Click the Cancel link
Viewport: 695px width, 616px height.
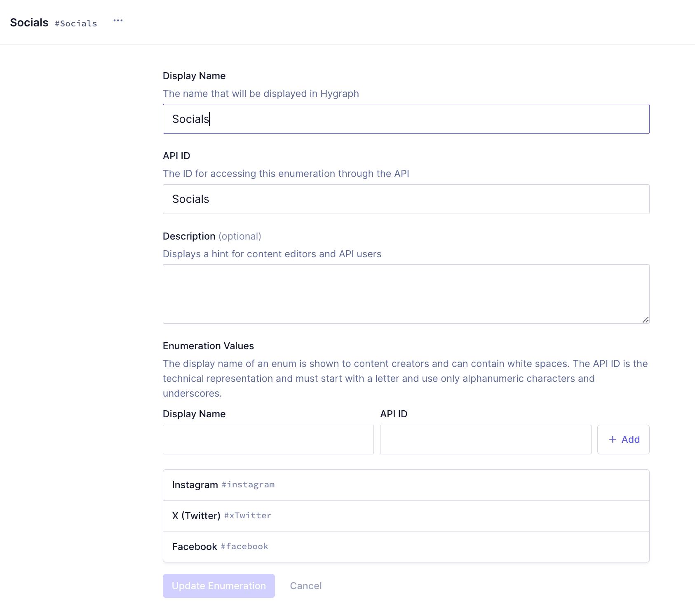point(305,585)
